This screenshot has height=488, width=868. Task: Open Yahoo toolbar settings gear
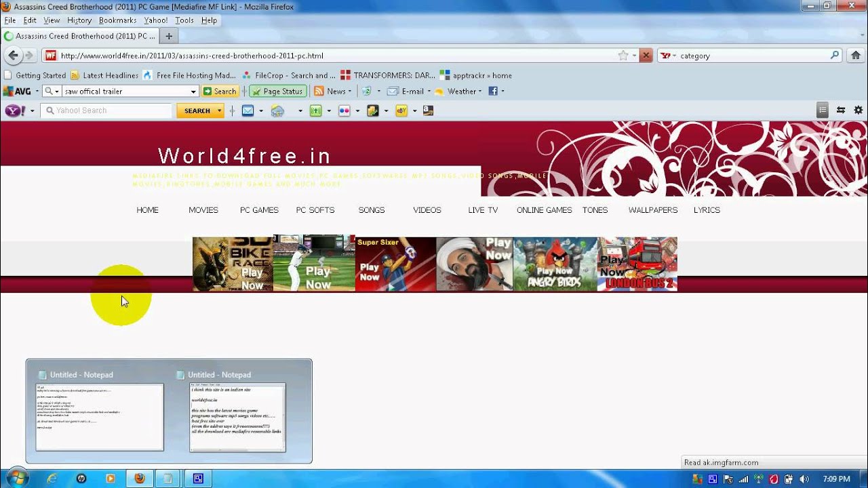858,110
